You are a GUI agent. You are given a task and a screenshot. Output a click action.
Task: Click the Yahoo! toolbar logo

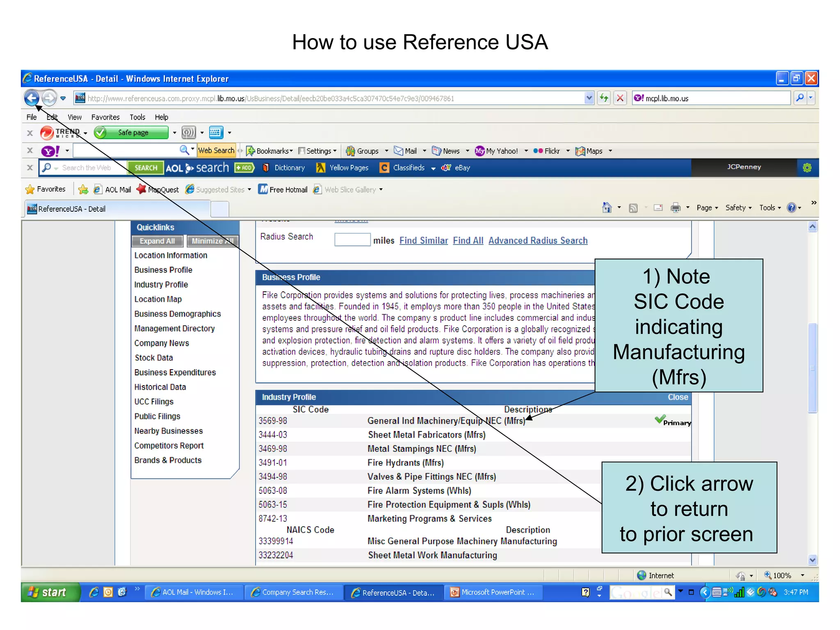click(50, 151)
